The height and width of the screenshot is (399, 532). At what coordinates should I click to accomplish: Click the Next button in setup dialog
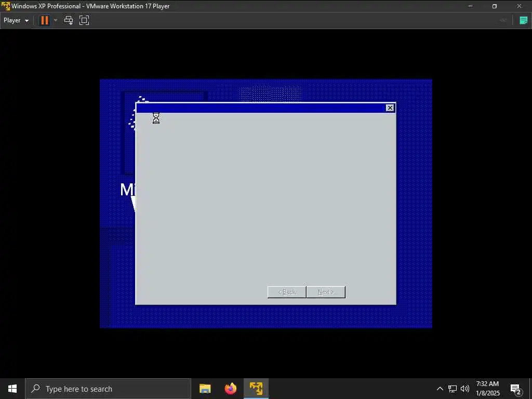(326, 292)
